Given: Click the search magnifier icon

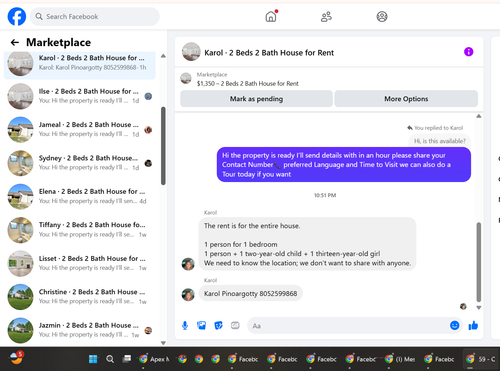Looking at the screenshot, I should coord(39,16).
